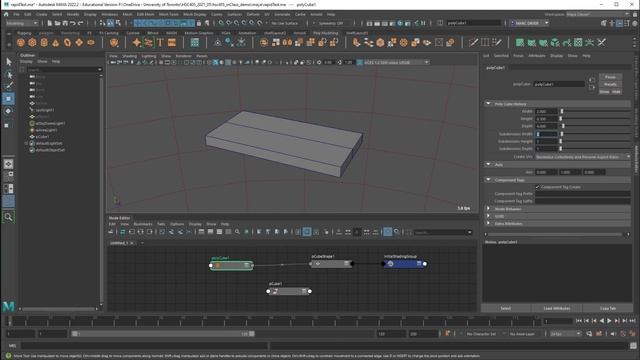
Task: Click the Undo arrow in status line
Action: (x=73, y=23)
